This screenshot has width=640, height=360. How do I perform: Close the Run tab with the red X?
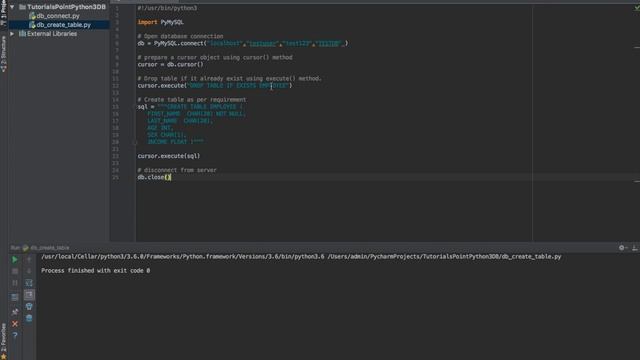tap(15, 324)
